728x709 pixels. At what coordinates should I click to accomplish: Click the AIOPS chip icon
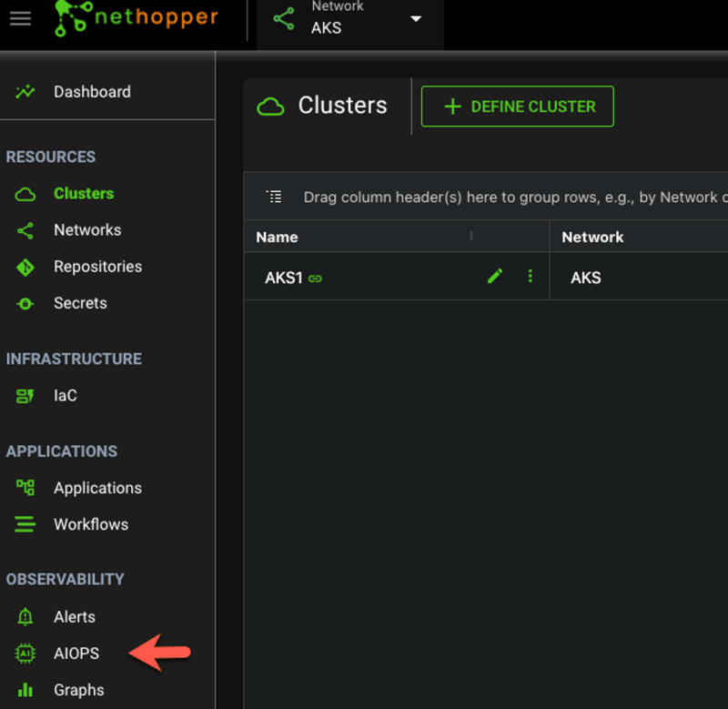tap(25, 653)
